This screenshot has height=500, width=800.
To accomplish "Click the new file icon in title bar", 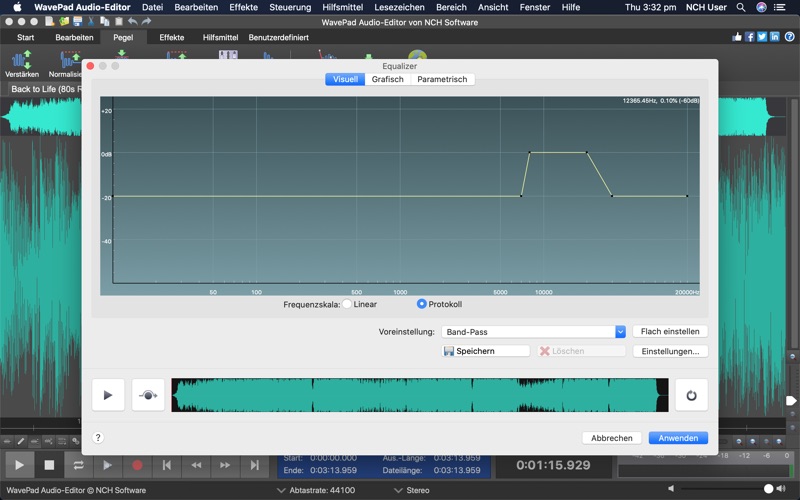I will point(49,21).
